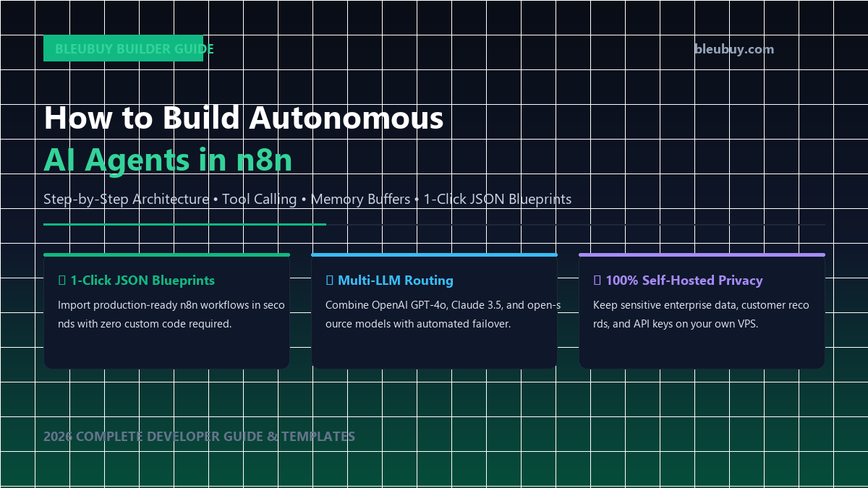Click the "Combine OpenAI GPT-4o, Claude 3.5" description
The image size is (868, 488).
(x=443, y=314)
